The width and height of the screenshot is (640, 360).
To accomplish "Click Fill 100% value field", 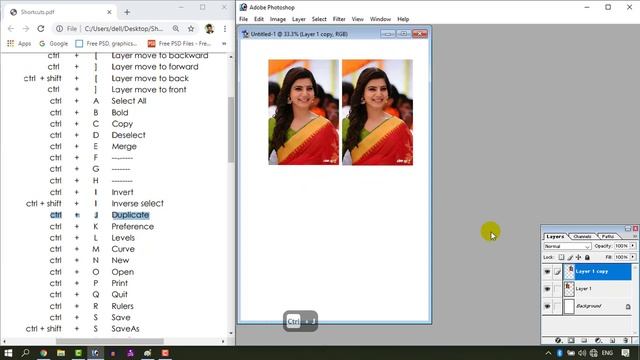I will (x=622, y=257).
